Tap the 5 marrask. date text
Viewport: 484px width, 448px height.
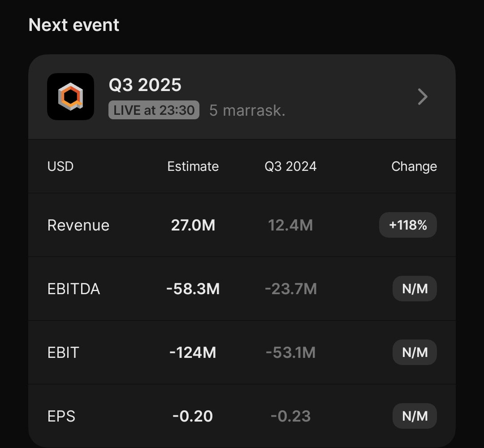pos(247,110)
